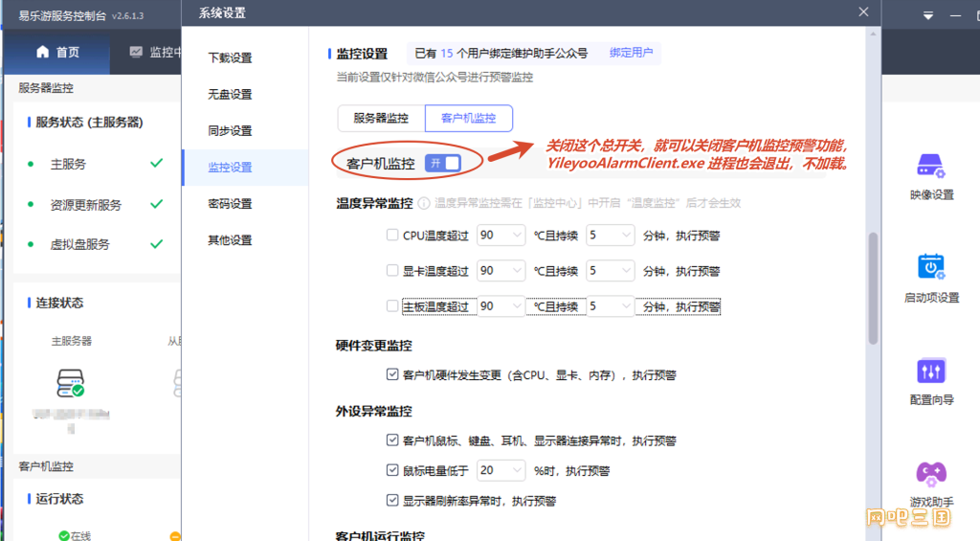980x541 pixels.
Task: Click the 主服务器 label under 连接状态
Action: 71,341
